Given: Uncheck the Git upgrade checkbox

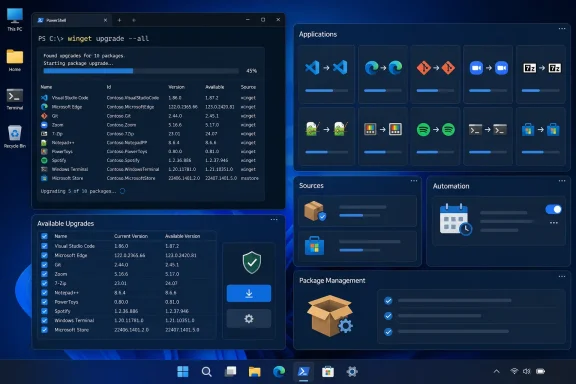Looking at the screenshot, I should pyautogui.click(x=44, y=265).
